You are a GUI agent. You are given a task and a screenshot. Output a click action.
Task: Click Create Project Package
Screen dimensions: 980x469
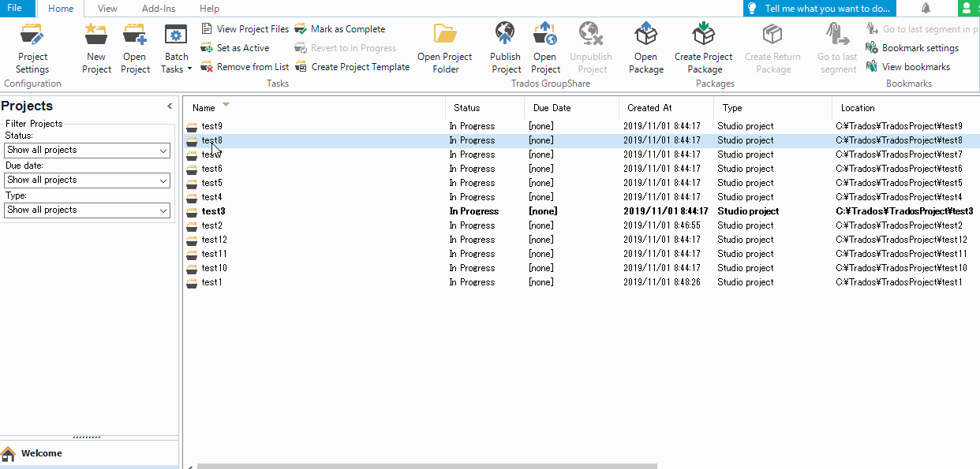tap(703, 49)
